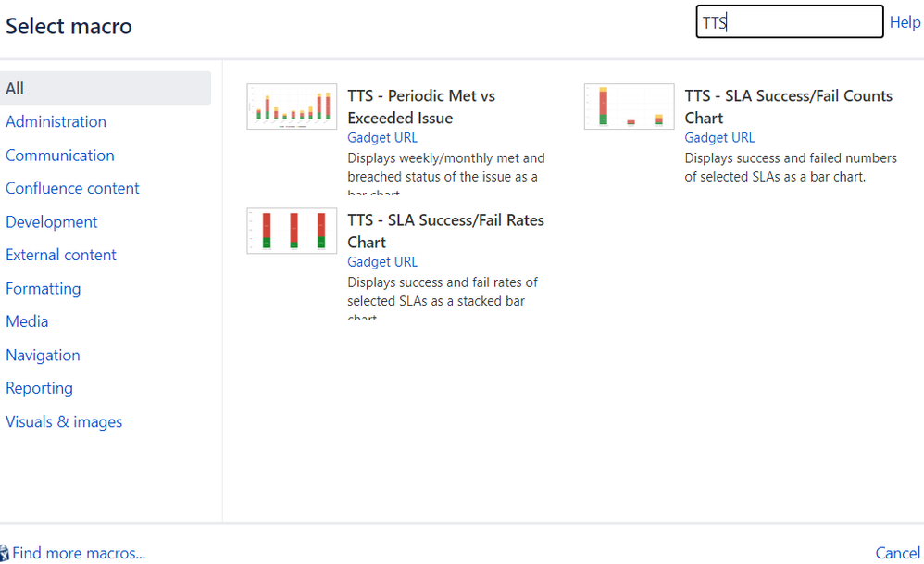Browse External content macros
This screenshot has width=924, height=564.
tap(61, 256)
